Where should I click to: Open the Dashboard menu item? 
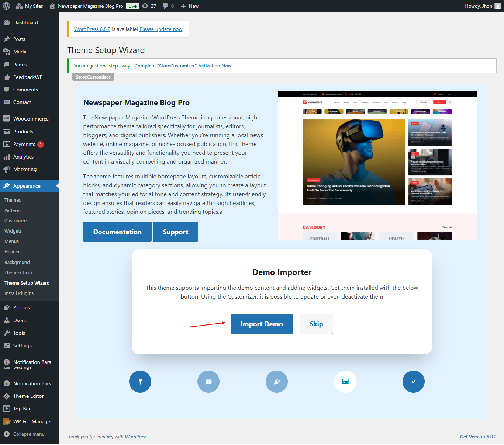click(30, 22)
